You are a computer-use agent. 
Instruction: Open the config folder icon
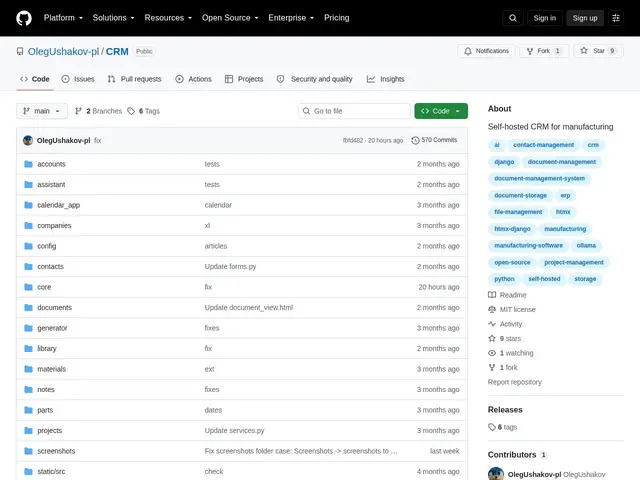click(x=28, y=246)
